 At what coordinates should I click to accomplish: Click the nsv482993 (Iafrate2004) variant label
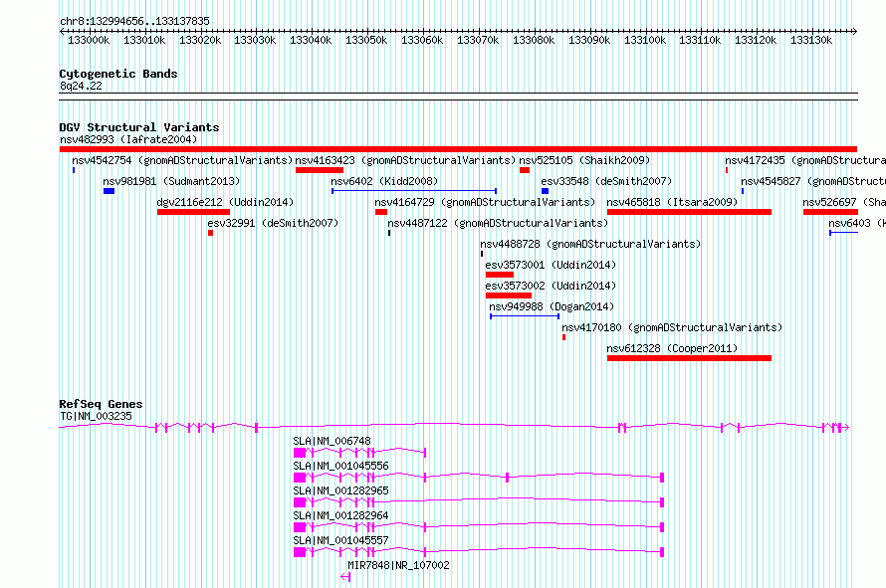pyautogui.click(x=128, y=139)
